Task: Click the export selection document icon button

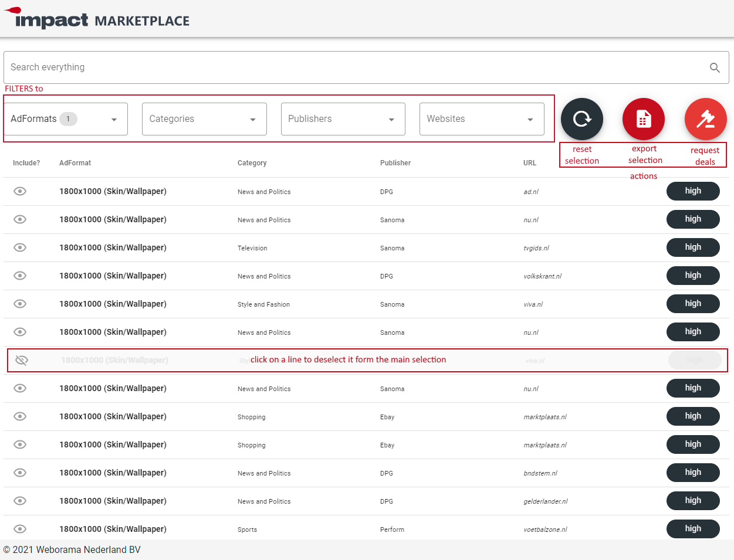Action: (x=644, y=119)
